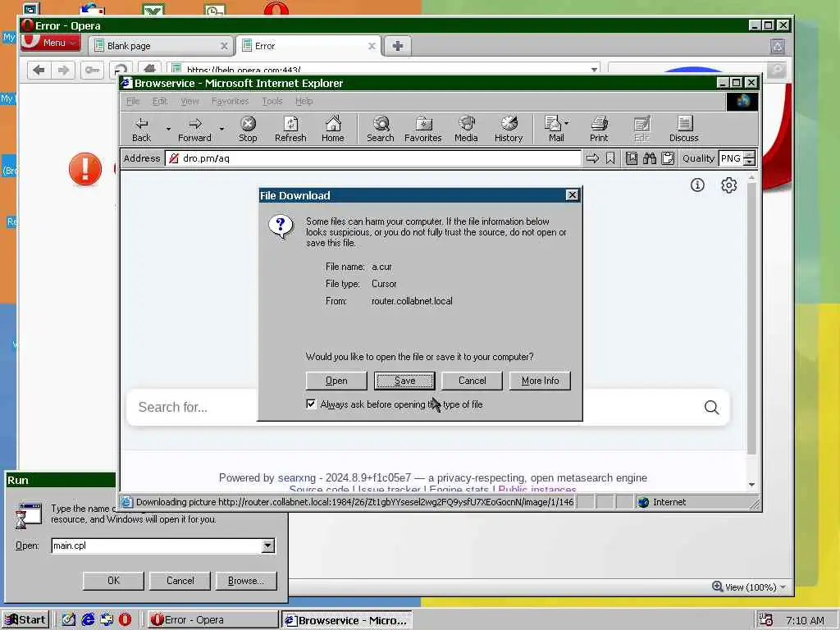Expand the Mail button dropdown arrow

point(567,123)
